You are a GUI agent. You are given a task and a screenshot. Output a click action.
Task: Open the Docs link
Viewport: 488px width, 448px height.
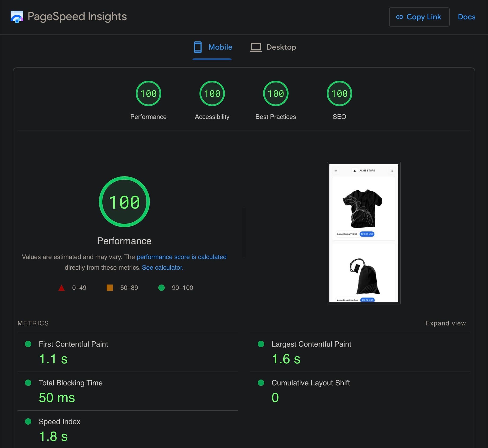(467, 17)
